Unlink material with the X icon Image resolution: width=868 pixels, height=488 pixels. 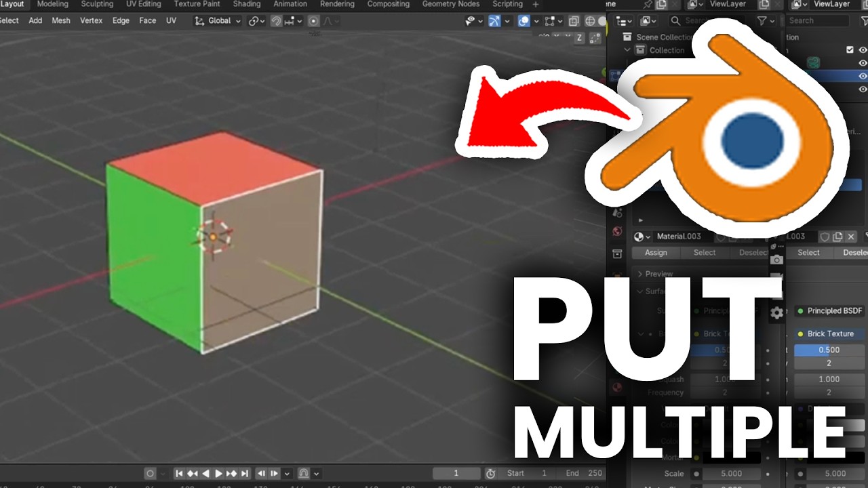pyautogui.click(x=852, y=237)
